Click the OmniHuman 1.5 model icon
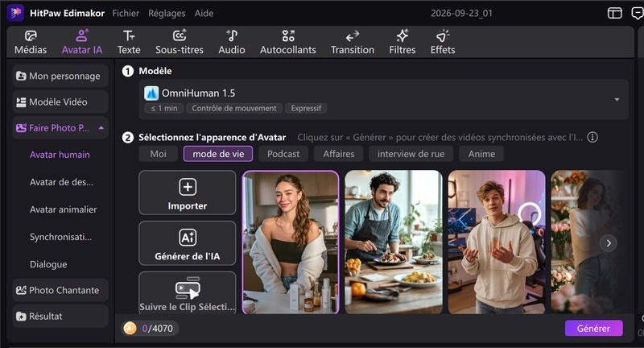This screenshot has width=644, height=348. pyautogui.click(x=151, y=93)
